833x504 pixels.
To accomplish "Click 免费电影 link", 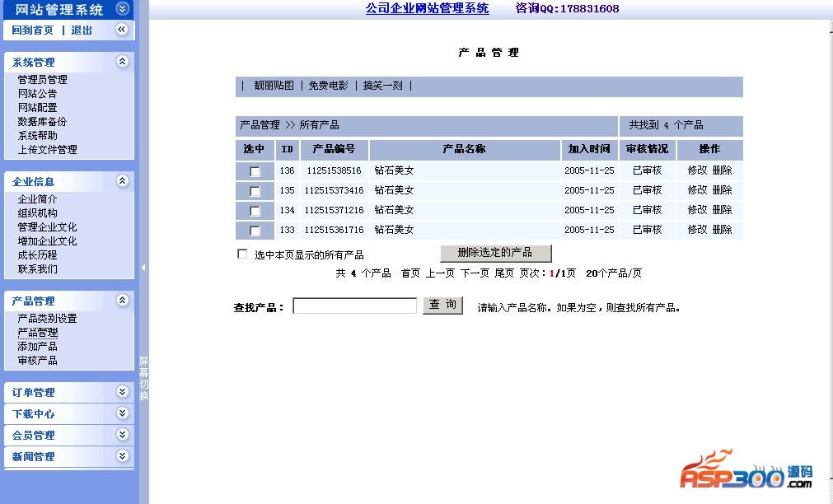I will click(328, 86).
